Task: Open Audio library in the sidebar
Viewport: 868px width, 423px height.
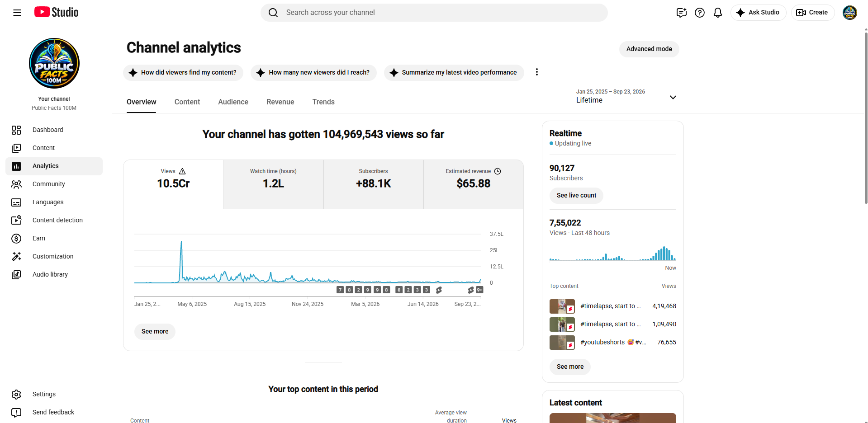Action: tap(54, 274)
